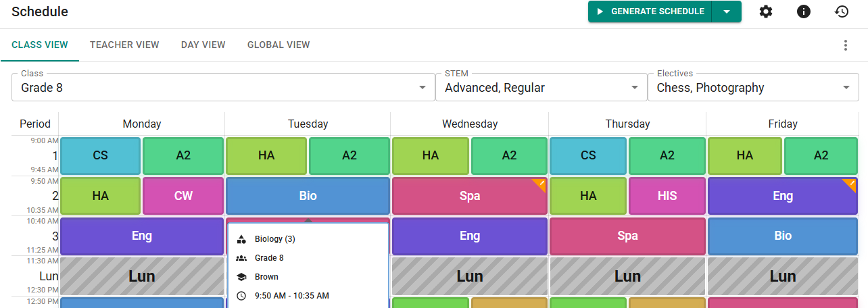
Task: Open the Class dropdown showing Grade 8
Action: [223, 87]
